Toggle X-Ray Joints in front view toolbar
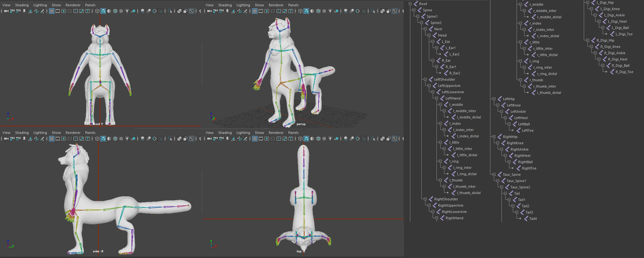The width and height of the screenshot is (644, 258). point(191,11)
